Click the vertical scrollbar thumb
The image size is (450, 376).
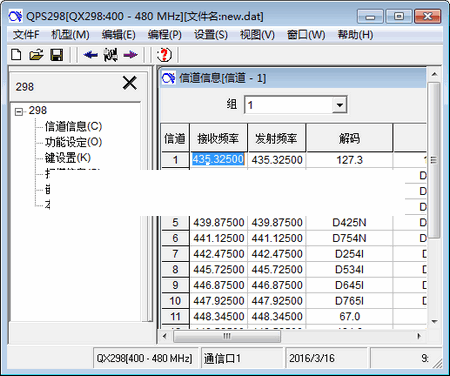pyautogui.click(x=434, y=160)
